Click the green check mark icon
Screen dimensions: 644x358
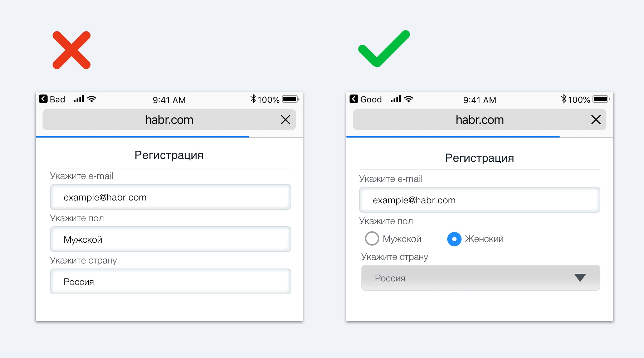tap(384, 49)
